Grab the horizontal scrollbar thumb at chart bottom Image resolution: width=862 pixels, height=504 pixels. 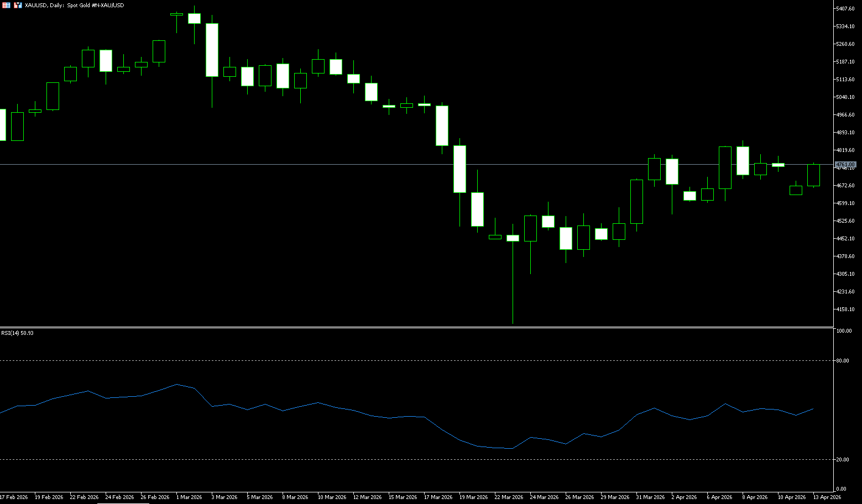click(x=123, y=503)
